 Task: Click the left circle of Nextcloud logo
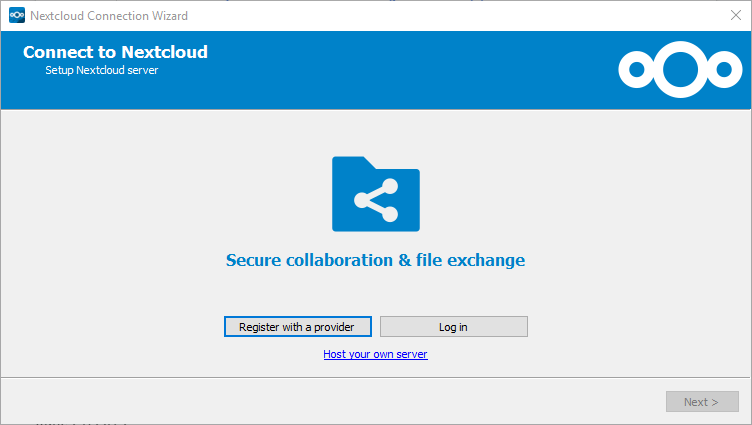[x=636, y=70]
